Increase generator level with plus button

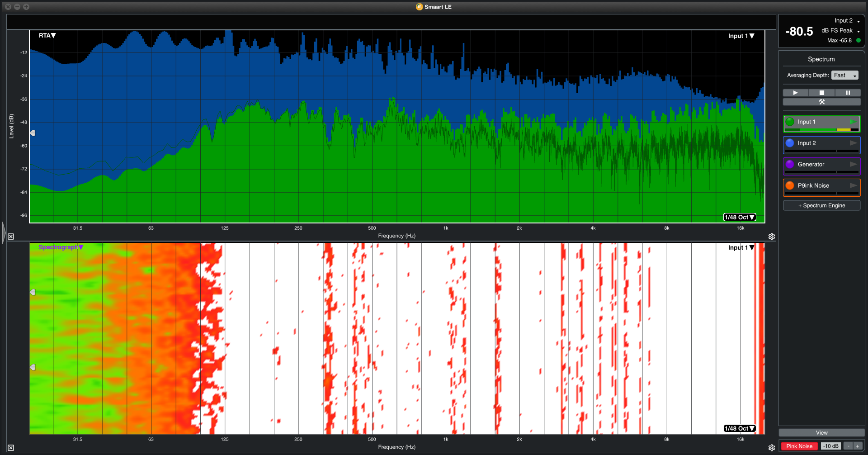pos(858,446)
